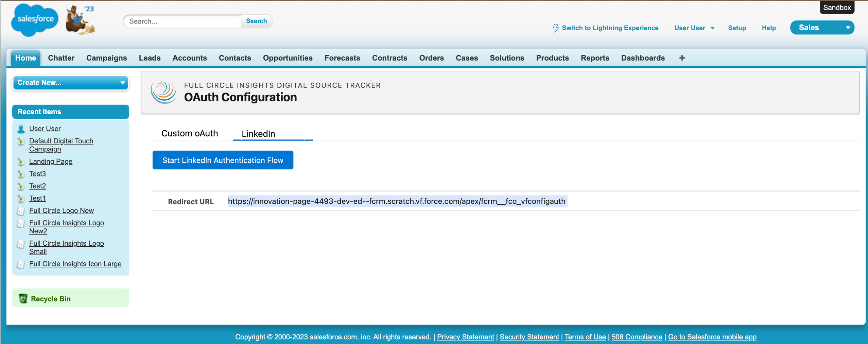Open the Privacy Statement footer link
Screen dimensions: 868x344
pyautogui.click(x=465, y=337)
